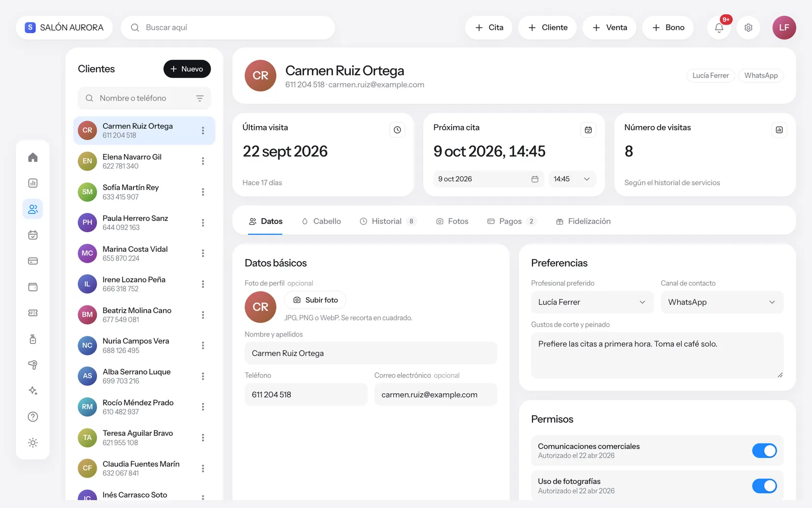Viewport: 812px width, 508px height.
Task: Disable Comunicaciones comerciales toggle
Action: click(764, 451)
